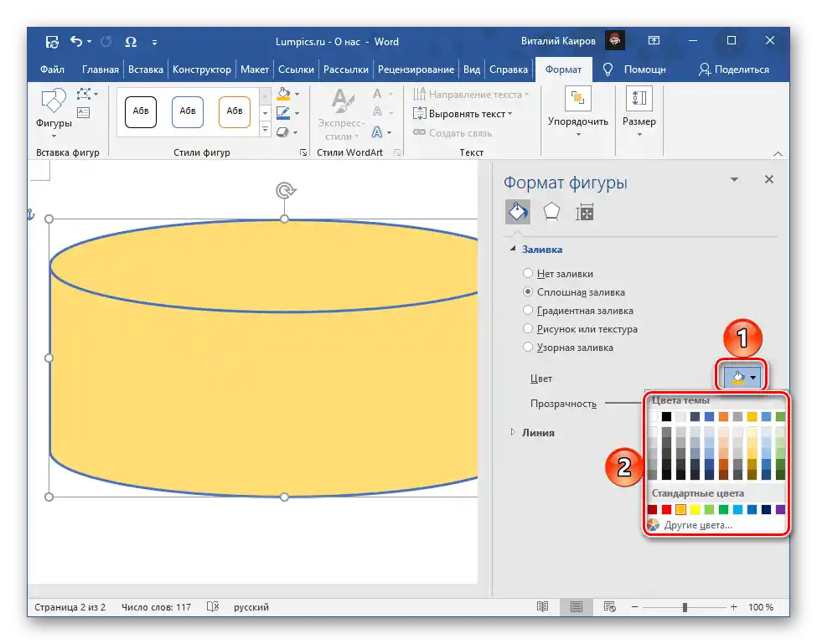
Task: Open the fill color dropdown button
Action: click(742, 379)
